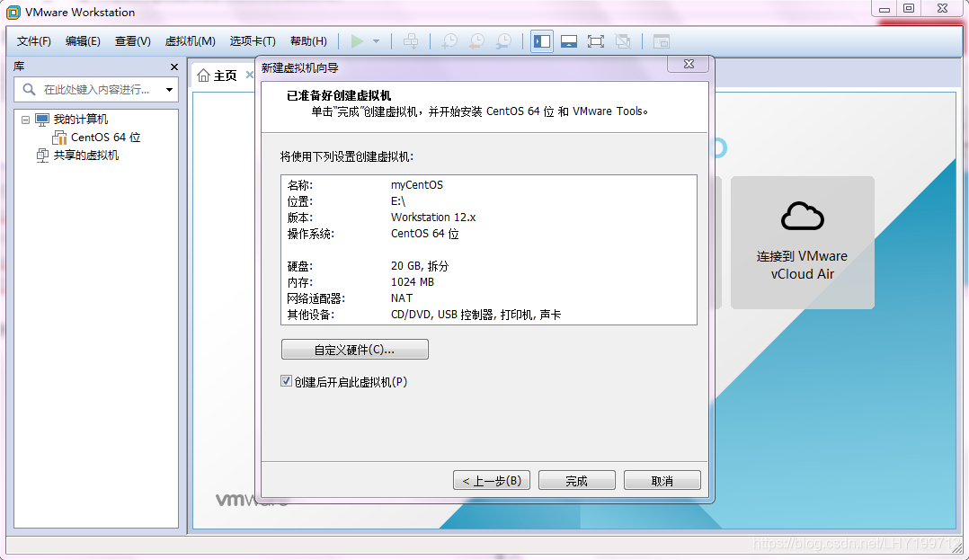Viewport: 969px width, 560px height.
Task: Click the Revert to Snapshot toolbar icon
Action: 476,41
